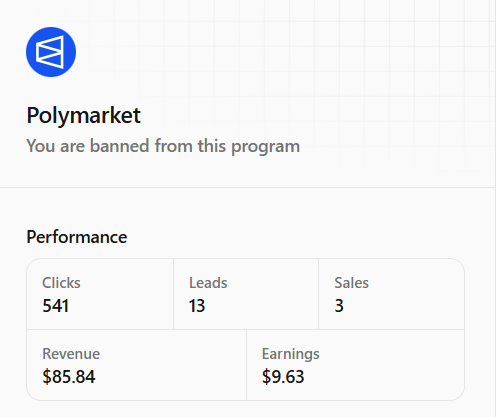Click the divider between the Revenue and Earnings cells
Image resolution: width=496 pixels, height=417 pixels.
tap(246, 365)
